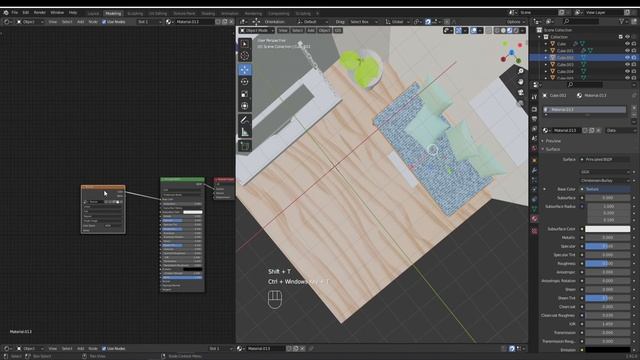Click the Subsurface Color white swatch
640x360 pixels.
pos(607,229)
